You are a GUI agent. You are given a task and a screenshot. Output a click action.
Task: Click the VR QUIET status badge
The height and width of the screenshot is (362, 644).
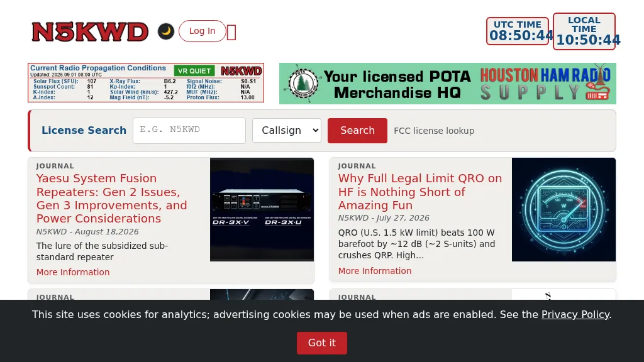coord(194,70)
